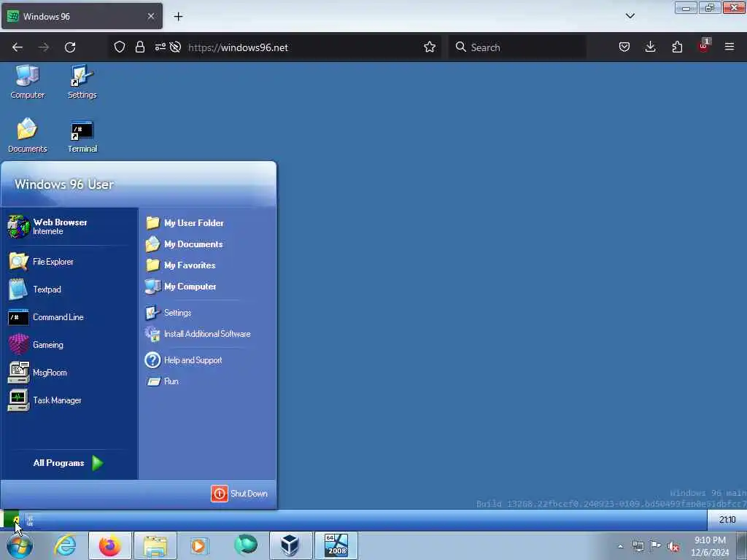Reload the windows96.net page
This screenshot has height=560, width=747.
coord(70,47)
